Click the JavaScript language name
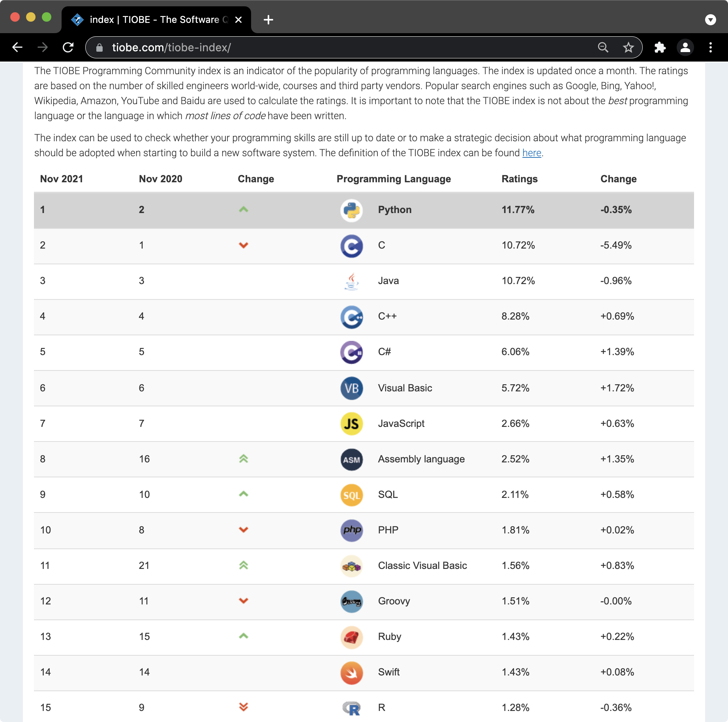Screen dimensions: 728x722 pyautogui.click(x=401, y=424)
